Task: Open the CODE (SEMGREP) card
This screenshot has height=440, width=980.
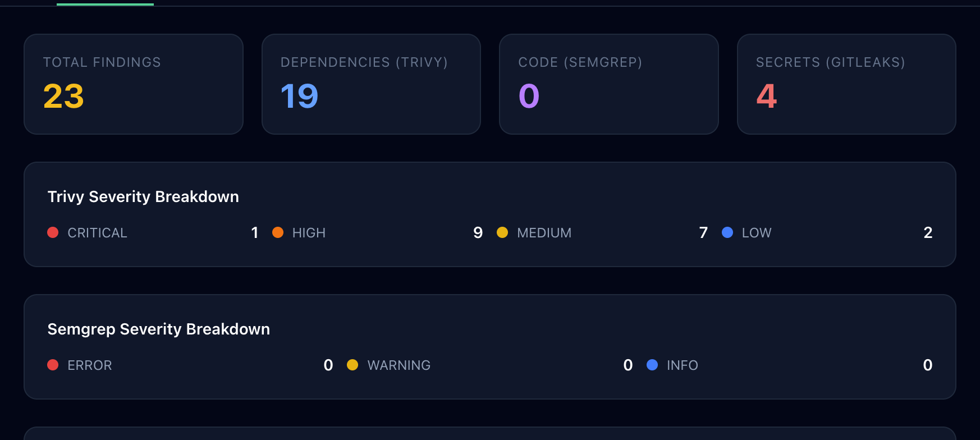Action: click(608, 84)
